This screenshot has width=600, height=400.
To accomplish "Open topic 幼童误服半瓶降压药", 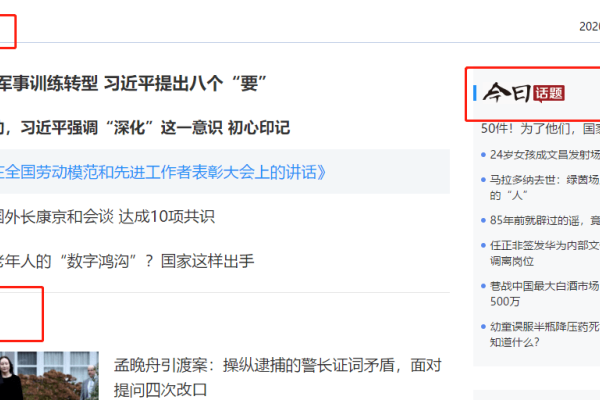I will (545, 334).
